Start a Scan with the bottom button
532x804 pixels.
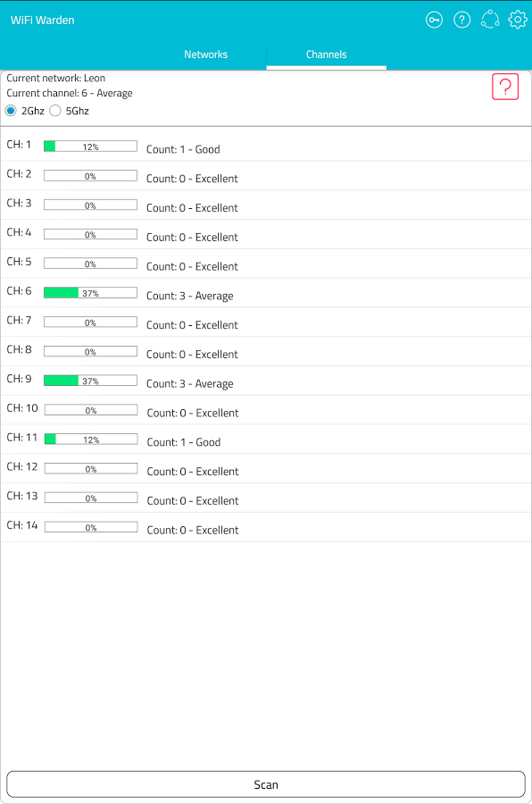(x=266, y=784)
